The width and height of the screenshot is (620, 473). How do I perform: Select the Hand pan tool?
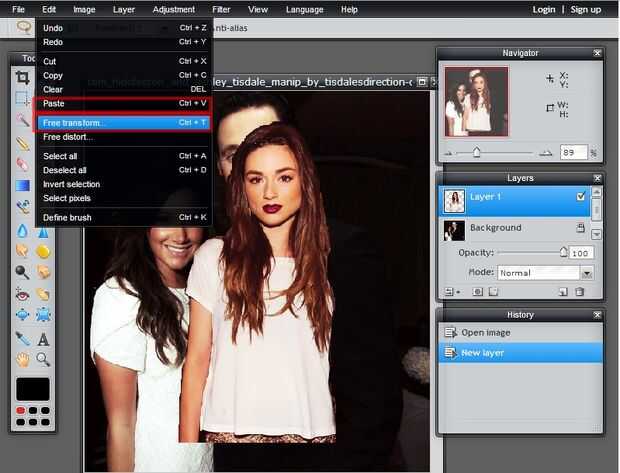tap(23, 359)
